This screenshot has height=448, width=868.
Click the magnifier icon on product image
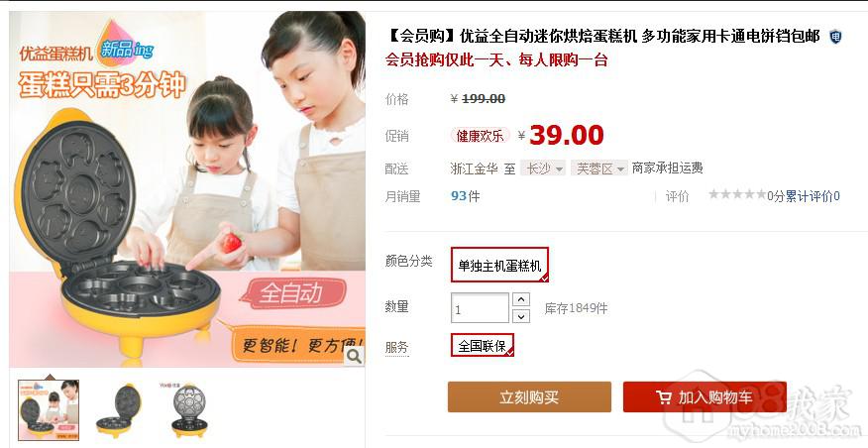tap(354, 356)
